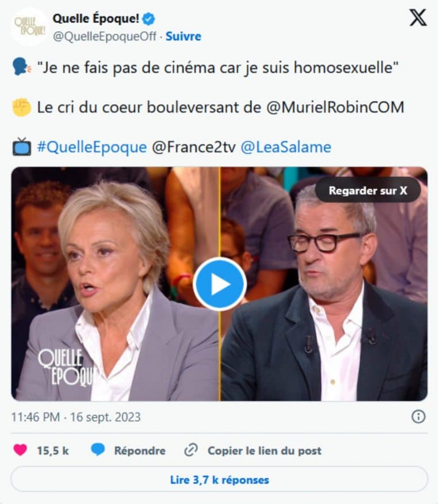Play the embedded video
This screenshot has width=438, height=504.
(x=220, y=284)
